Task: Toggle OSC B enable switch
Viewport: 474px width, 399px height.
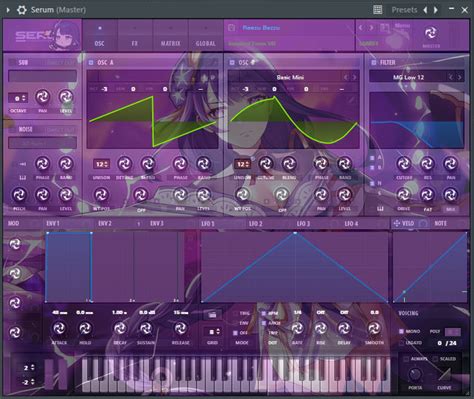Action: (232, 62)
